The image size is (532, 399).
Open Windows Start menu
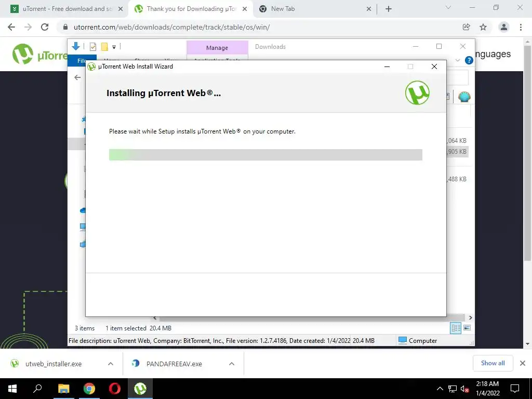(12, 389)
